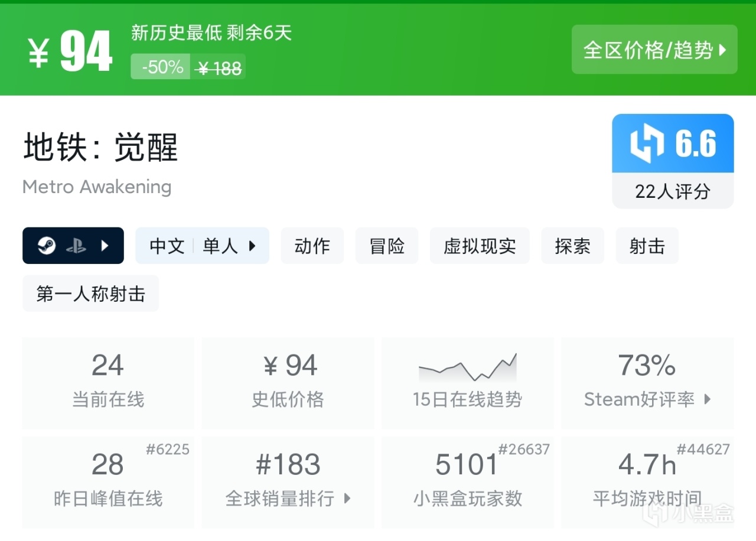Click the Xiaoheihe score logo icon
The height and width of the screenshot is (541, 756).
[x=647, y=144]
